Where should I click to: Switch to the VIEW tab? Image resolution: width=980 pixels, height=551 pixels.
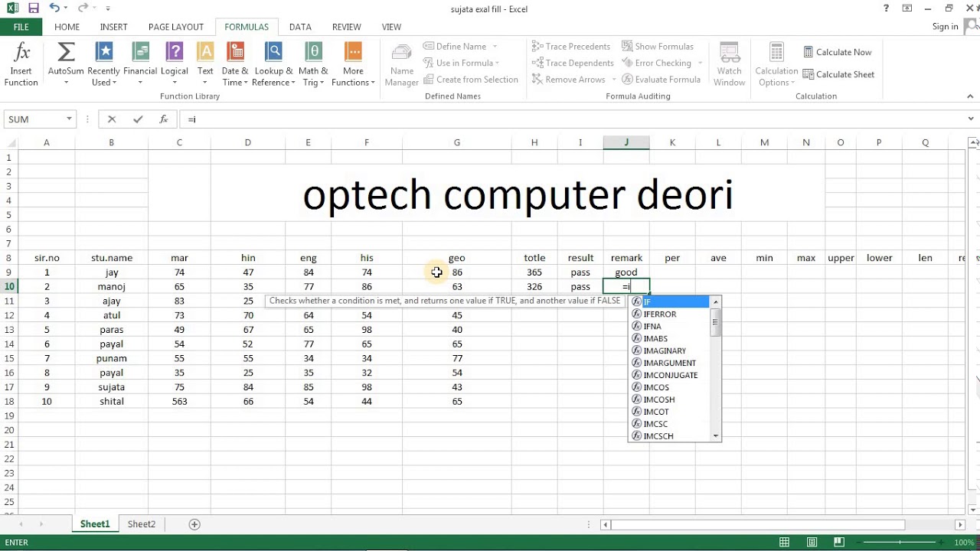pyautogui.click(x=391, y=27)
